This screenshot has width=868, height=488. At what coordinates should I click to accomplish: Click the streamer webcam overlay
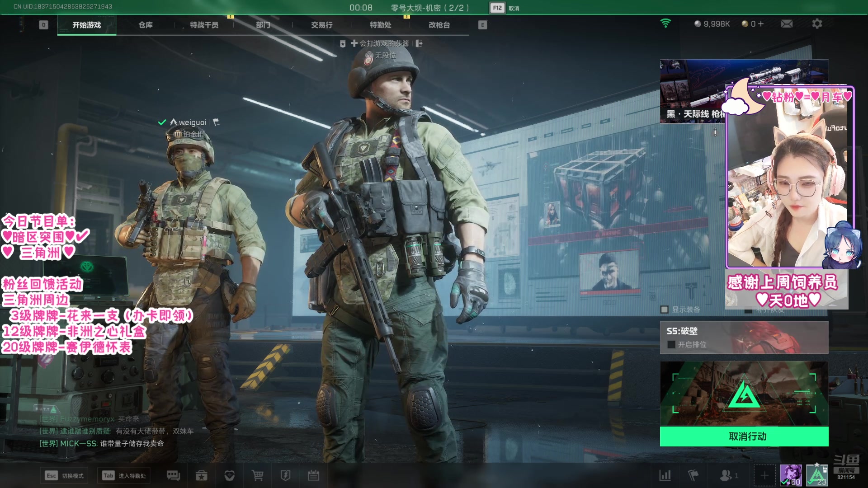coord(789,177)
